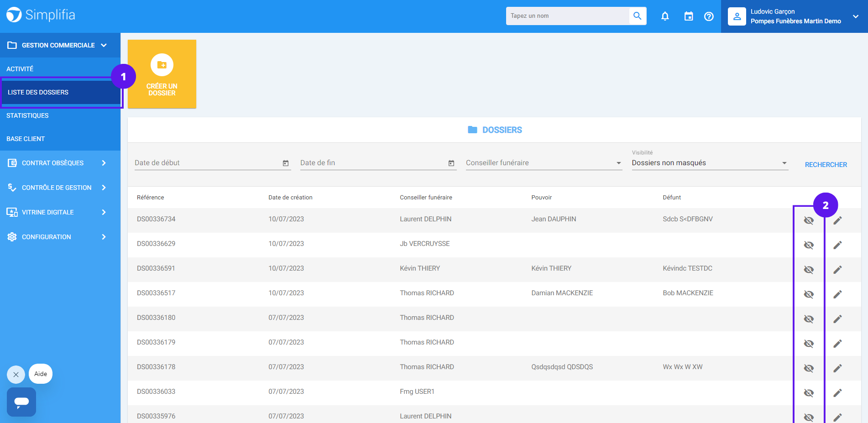
Task: Edit dossier DS00336179 with pencil icon
Action: pos(837,344)
